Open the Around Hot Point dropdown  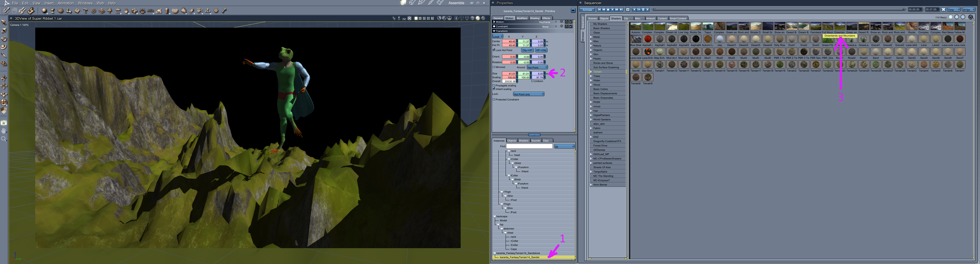[537, 67]
